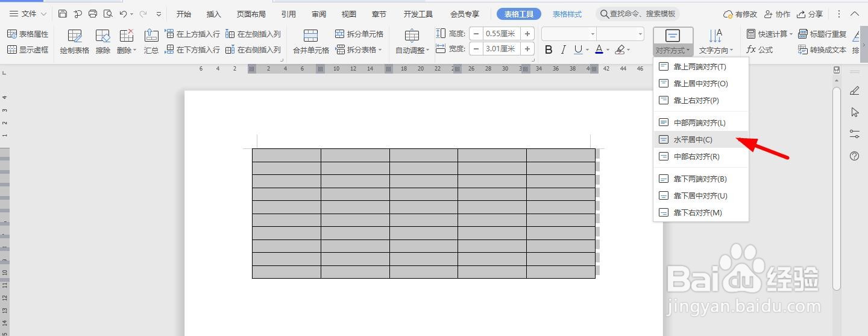The height and width of the screenshot is (336, 868).
Task: Toggle Underline formatting
Action: tap(578, 50)
